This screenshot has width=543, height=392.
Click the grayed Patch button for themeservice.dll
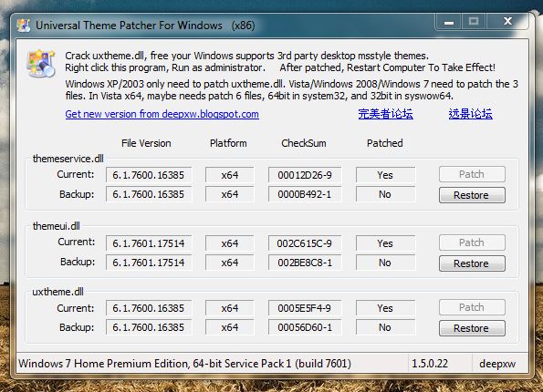(x=472, y=174)
